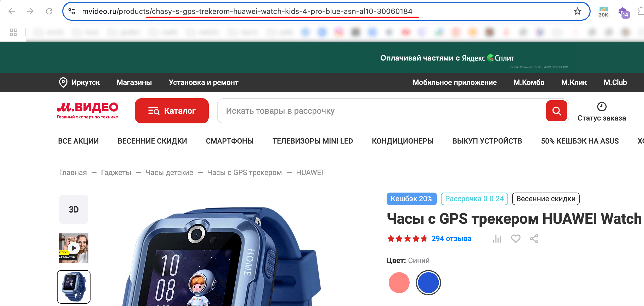644x306 pixels.
Task: Open 50% КЕШБЭК НА ASUS menu item
Action: (580, 141)
